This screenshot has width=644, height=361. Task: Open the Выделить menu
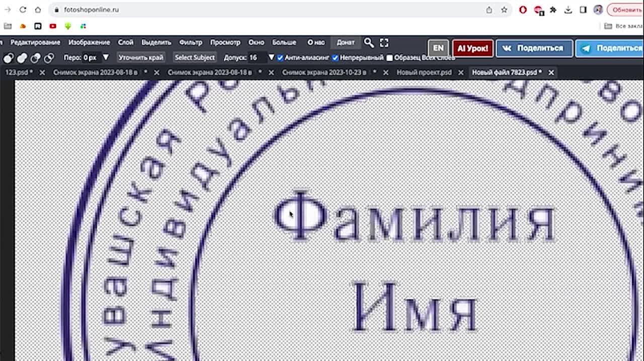pos(156,43)
